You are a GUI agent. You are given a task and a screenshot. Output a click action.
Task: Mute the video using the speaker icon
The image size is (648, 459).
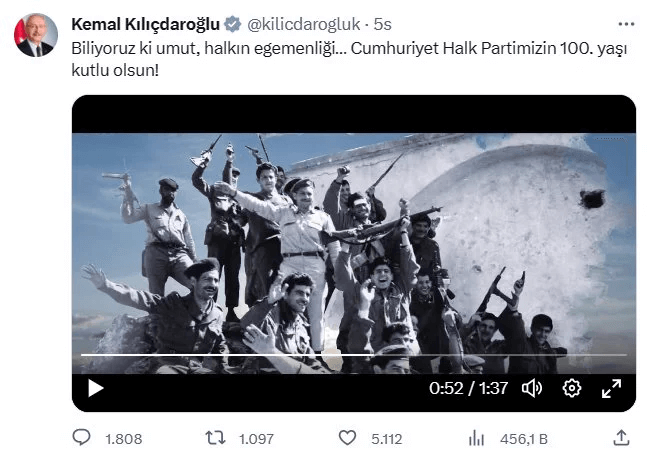(x=532, y=388)
